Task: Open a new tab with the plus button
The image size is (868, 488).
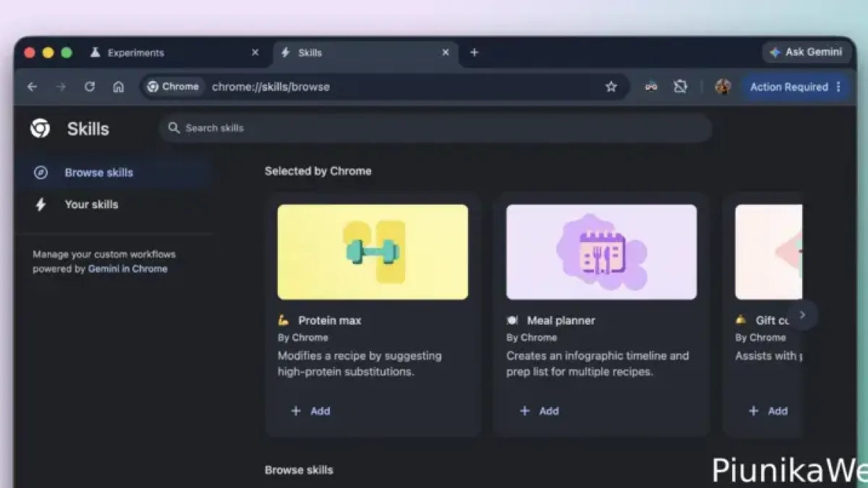Action: pos(475,52)
